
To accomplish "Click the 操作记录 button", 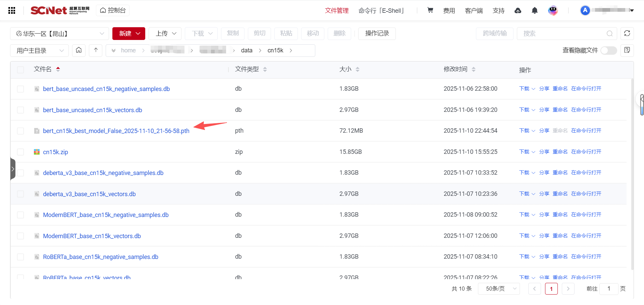I will pyautogui.click(x=377, y=34).
